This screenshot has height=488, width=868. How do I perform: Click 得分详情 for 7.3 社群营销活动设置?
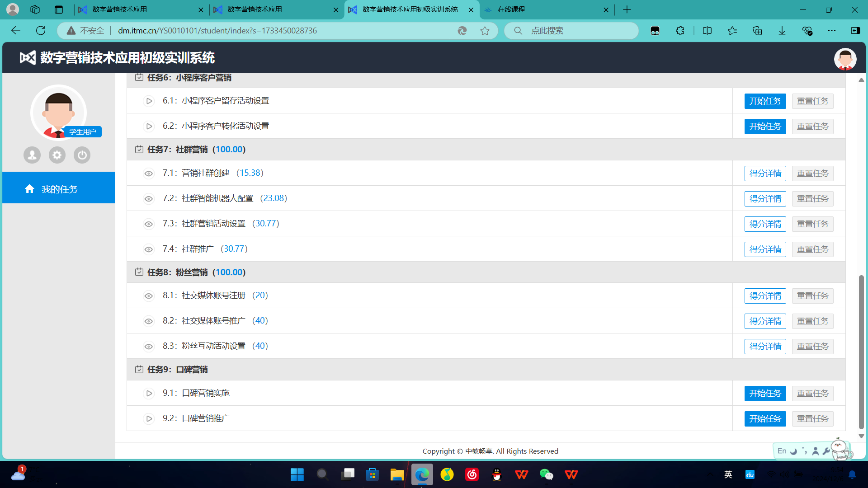click(764, 224)
